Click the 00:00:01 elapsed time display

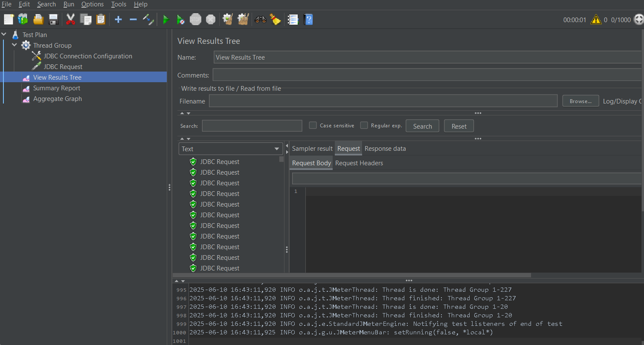coord(574,20)
